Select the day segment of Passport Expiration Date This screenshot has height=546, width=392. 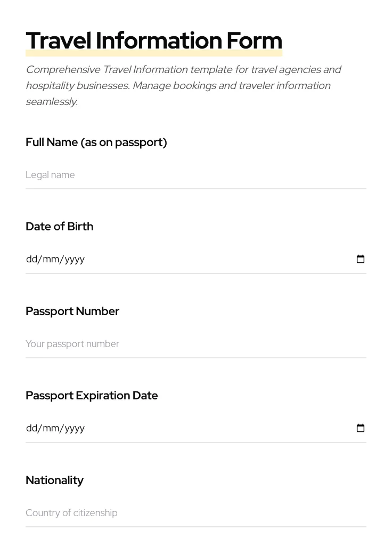coord(31,428)
